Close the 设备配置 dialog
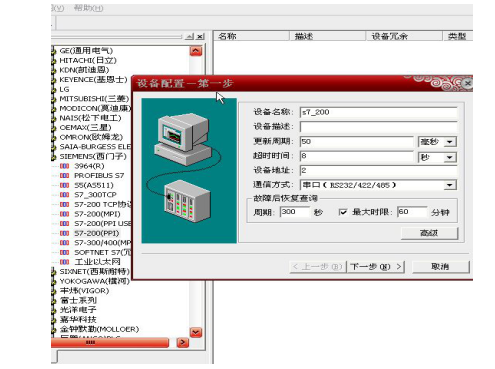The height and width of the screenshot is (369, 495). pyautogui.click(x=468, y=83)
